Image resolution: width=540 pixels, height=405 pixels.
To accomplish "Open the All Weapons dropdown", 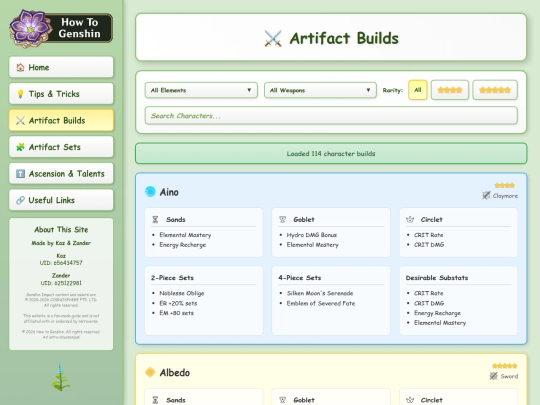I will (x=320, y=90).
